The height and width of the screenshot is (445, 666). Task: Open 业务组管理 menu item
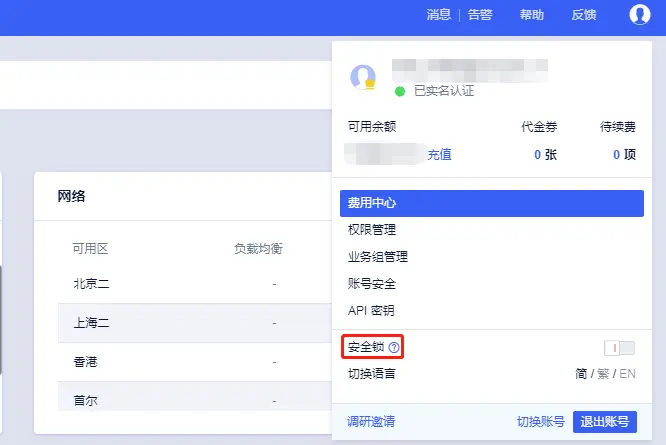coord(492,256)
